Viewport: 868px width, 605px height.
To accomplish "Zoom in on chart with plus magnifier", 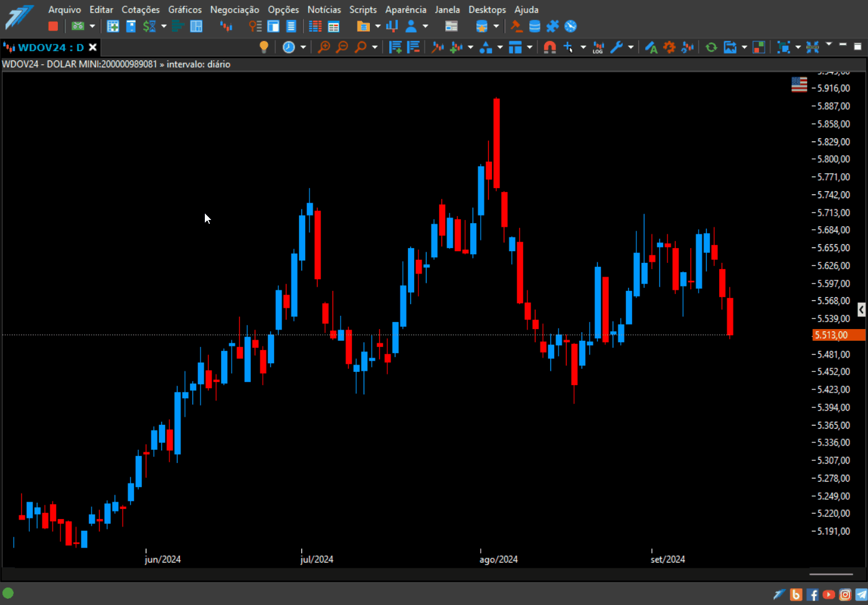I will 324,47.
